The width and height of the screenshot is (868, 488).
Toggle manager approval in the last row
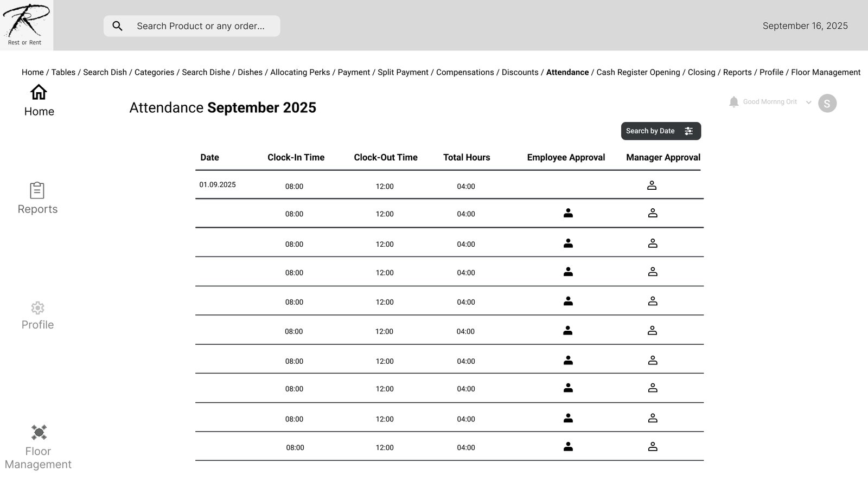pyautogui.click(x=653, y=447)
